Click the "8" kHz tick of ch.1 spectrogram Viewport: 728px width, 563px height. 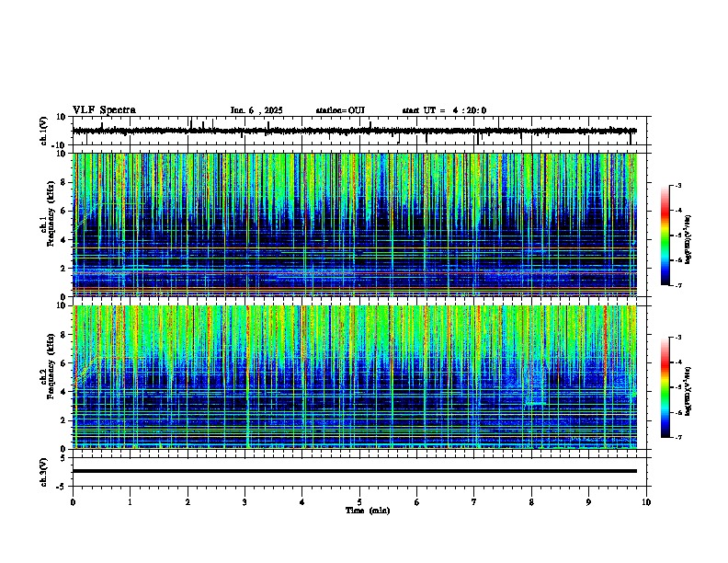tap(64, 182)
